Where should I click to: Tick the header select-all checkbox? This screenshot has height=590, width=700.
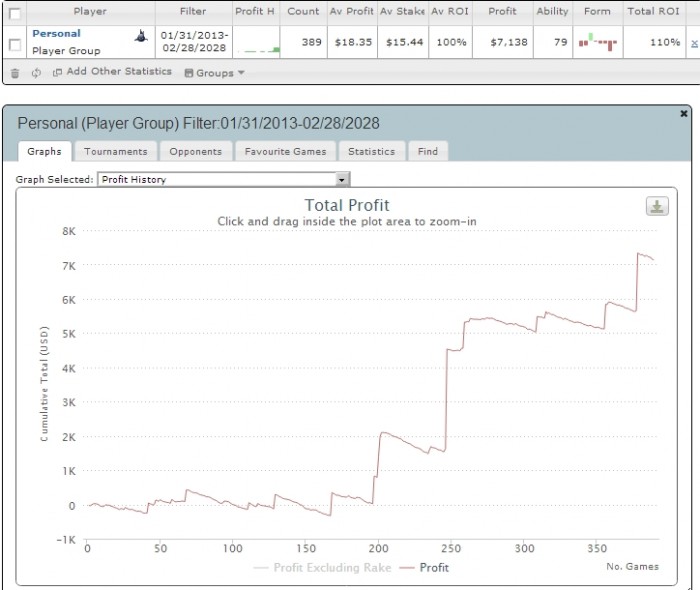15,13
